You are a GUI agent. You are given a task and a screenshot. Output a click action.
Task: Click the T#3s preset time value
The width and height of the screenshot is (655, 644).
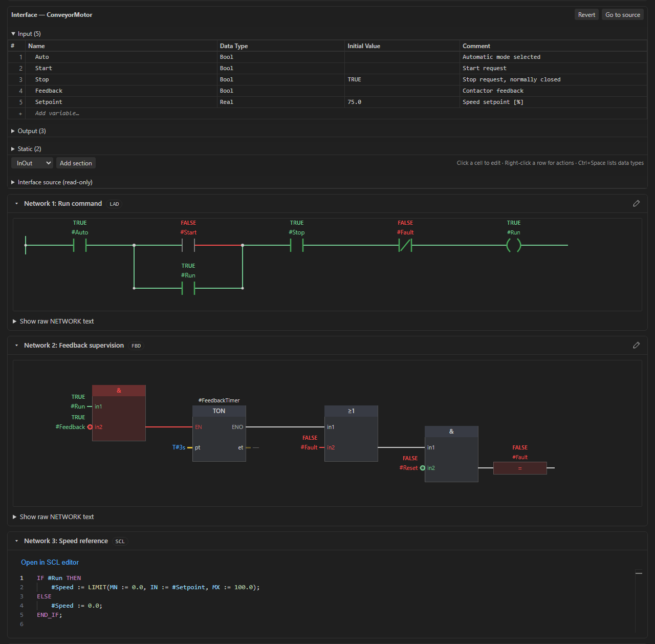pos(179,447)
